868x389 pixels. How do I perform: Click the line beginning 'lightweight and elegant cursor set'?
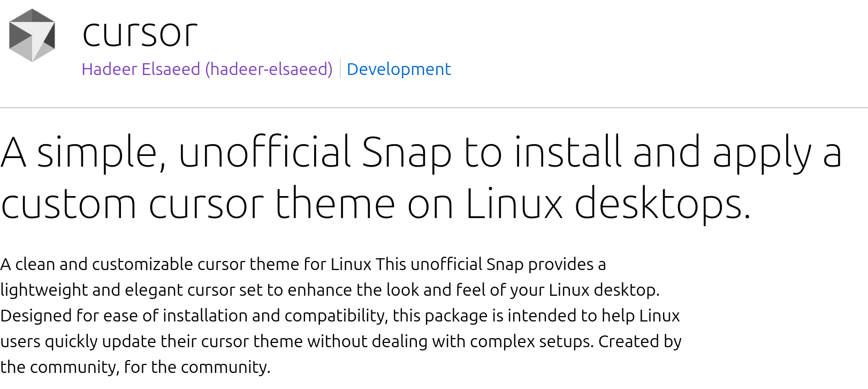coord(330,290)
